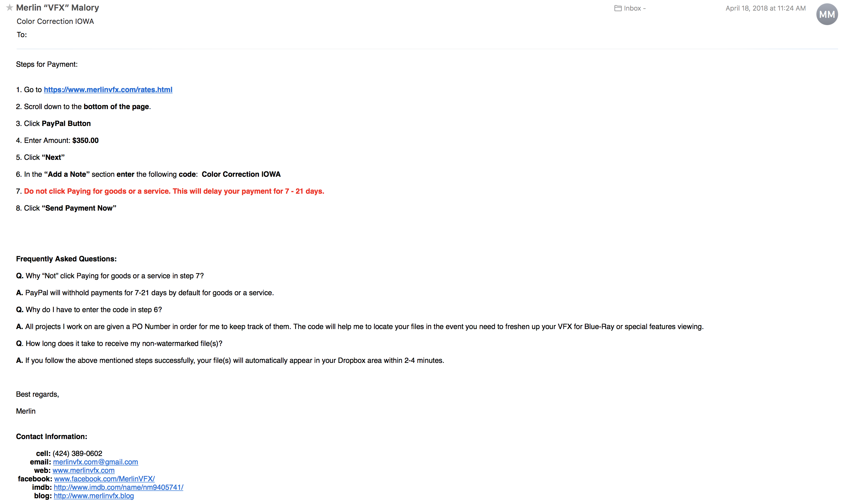Screen dimensions: 849x504
Task: Click the Contact Information heading
Action: 51,436
